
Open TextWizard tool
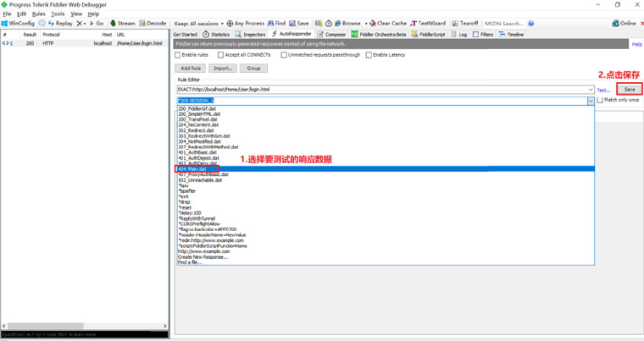pos(428,24)
